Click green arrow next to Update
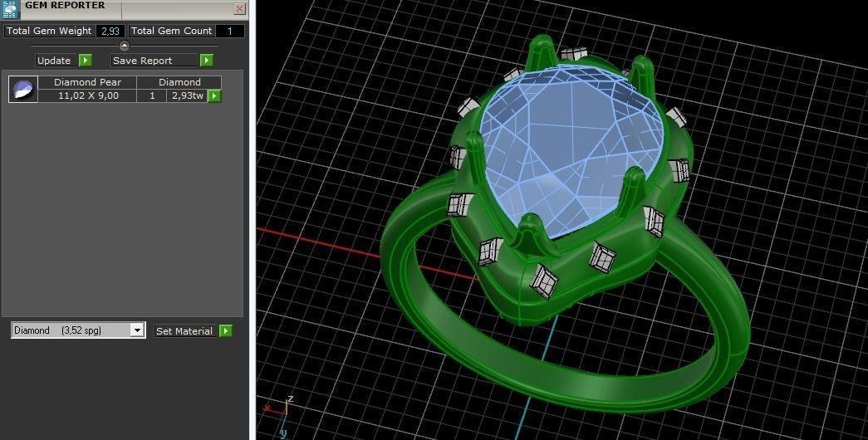868x440 pixels. [86, 61]
